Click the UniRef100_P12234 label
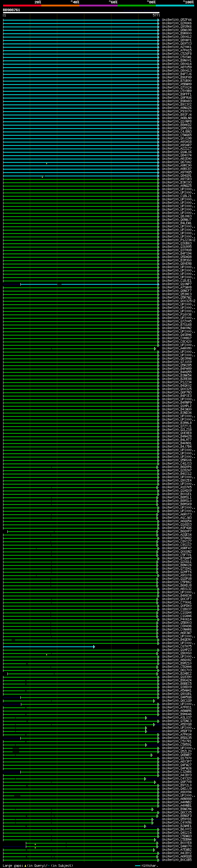Image resolution: width=197 pixels, height=868 pixels. click(x=177, y=382)
